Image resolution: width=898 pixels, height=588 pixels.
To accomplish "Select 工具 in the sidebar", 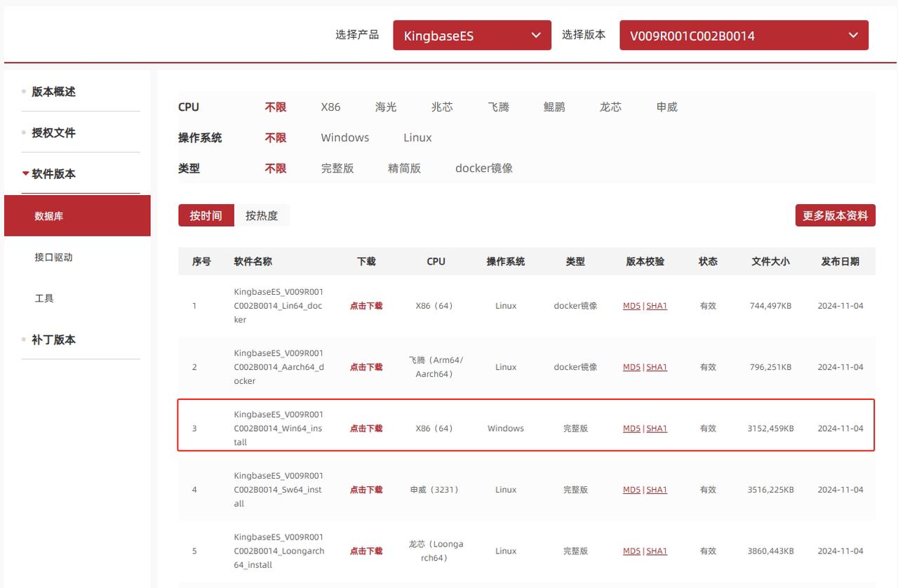I will coord(44,298).
